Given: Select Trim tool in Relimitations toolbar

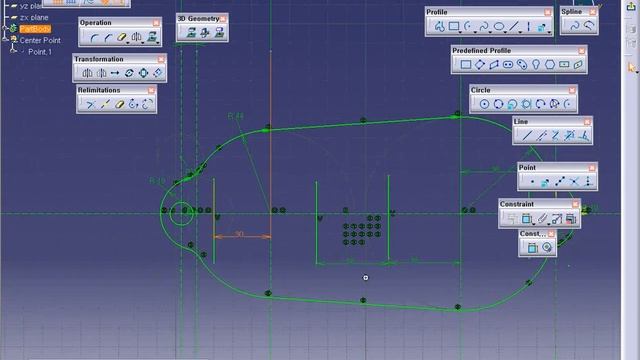Looking at the screenshot, I should (91, 104).
